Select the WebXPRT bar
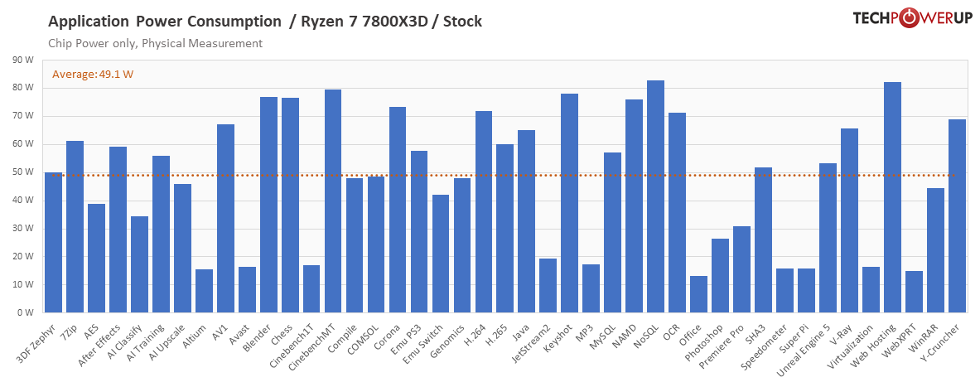980x387 pixels. tap(915, 292)
